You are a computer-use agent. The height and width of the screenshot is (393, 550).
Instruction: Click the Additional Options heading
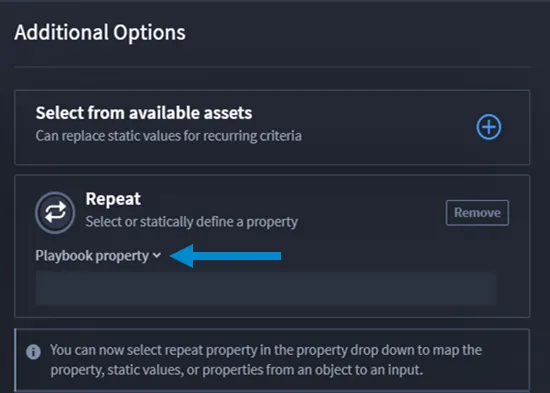pyautogui.click(x=100, y=33)
